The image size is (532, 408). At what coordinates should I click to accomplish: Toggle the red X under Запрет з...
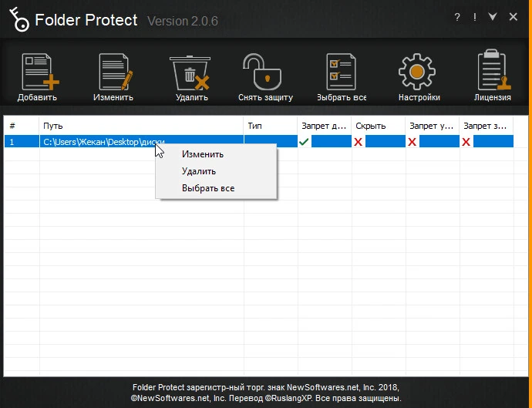(x=466, y=142)
